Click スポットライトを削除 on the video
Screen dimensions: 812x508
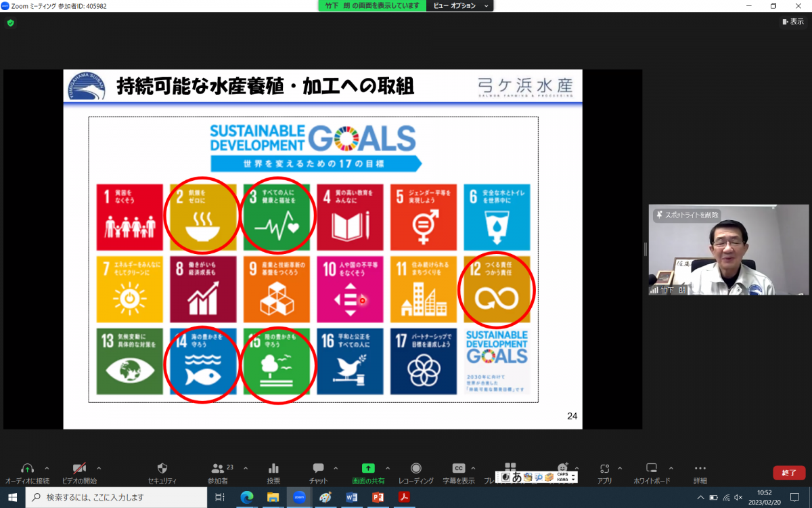pos(687,215)
